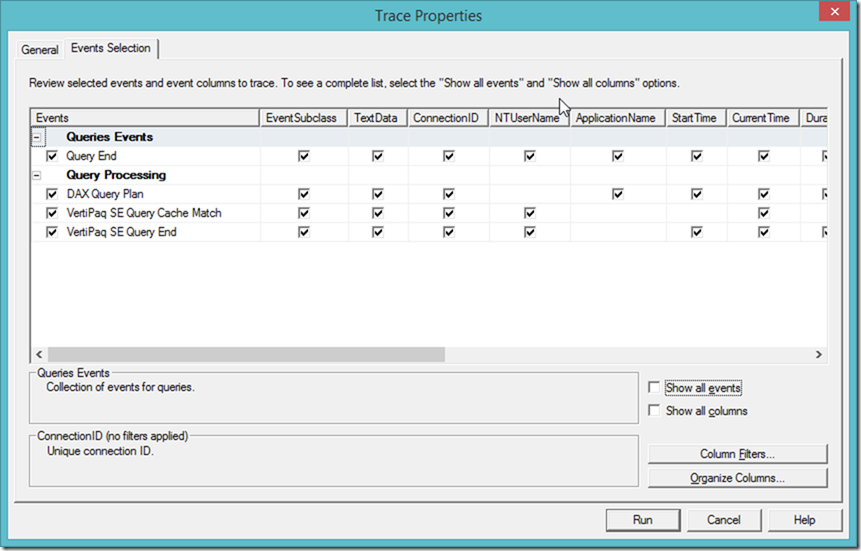Click the ConnectionID column header
The image size is (861, 551).
(x=448, y=118)
